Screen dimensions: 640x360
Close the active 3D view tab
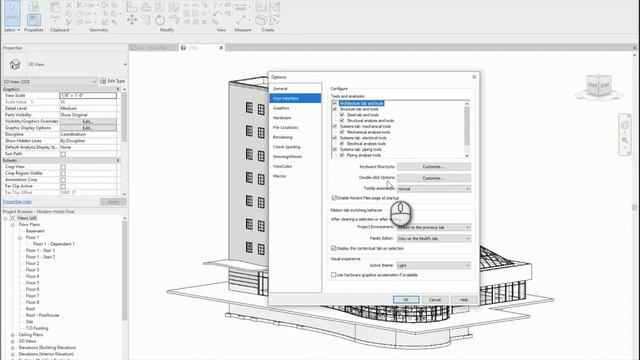[221, 48]
